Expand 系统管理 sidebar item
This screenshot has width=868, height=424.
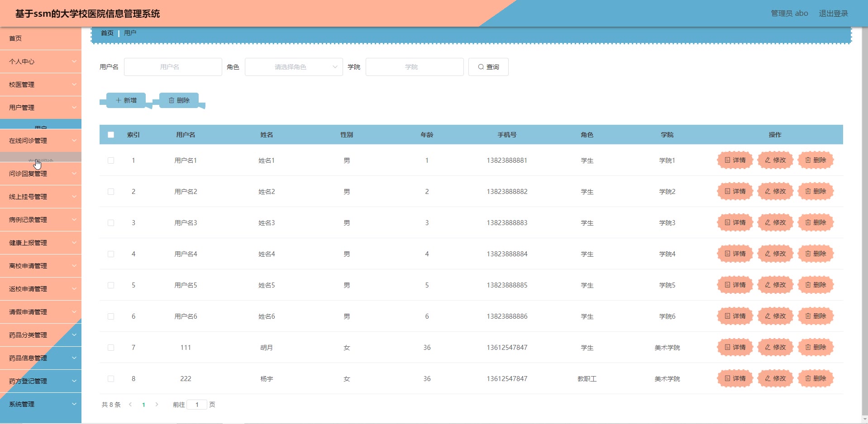pos(41,404)
